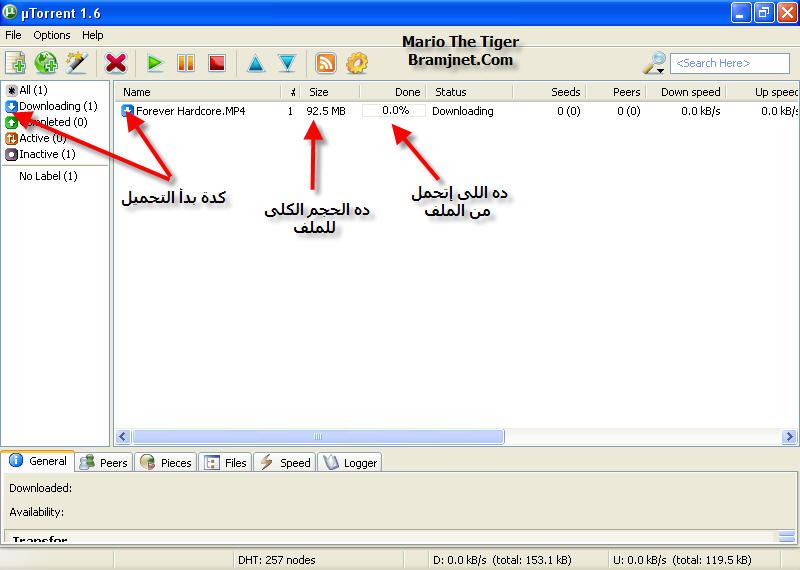Switch to the Peers tab

(104, 463)
